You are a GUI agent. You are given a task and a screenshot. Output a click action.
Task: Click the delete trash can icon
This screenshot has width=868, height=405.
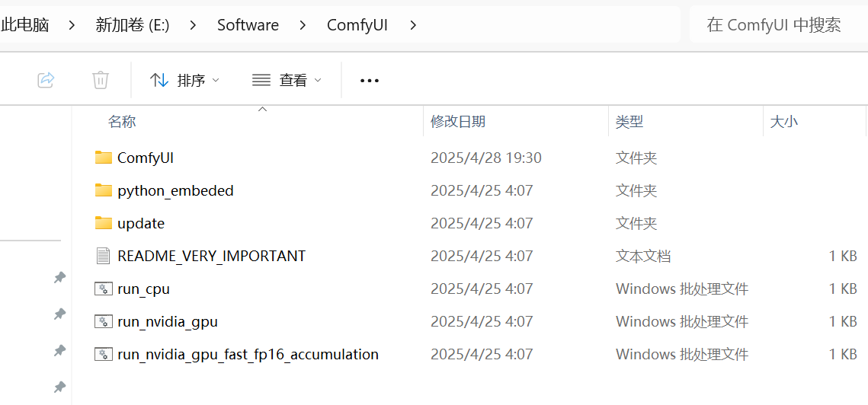[100, 80]
